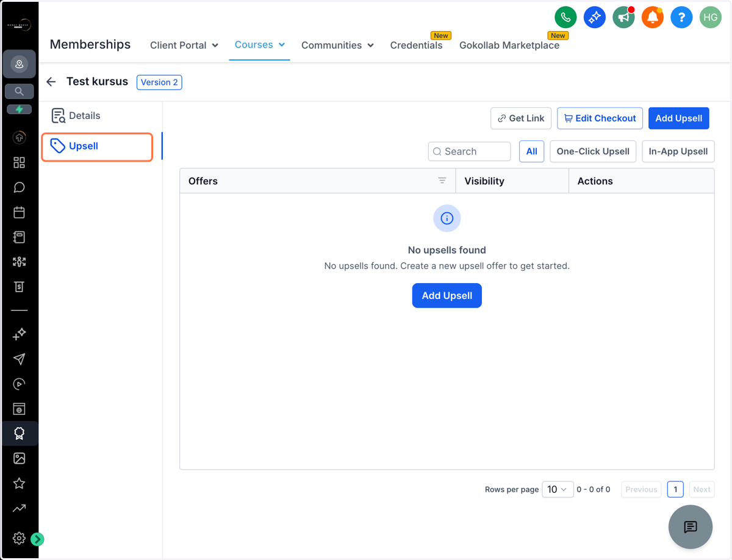
Task: Open Conversations chat bubble icon
Action: click(19, 187)
